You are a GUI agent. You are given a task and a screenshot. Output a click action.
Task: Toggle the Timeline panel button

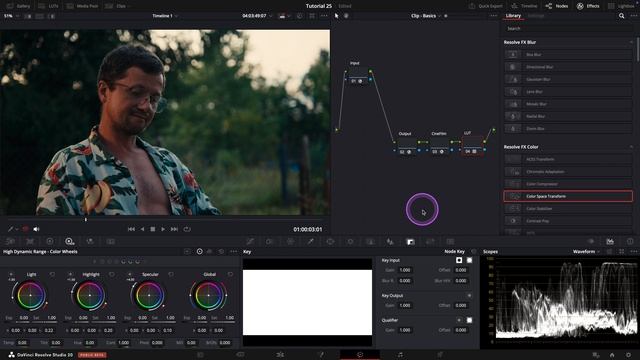pos(524,6)
